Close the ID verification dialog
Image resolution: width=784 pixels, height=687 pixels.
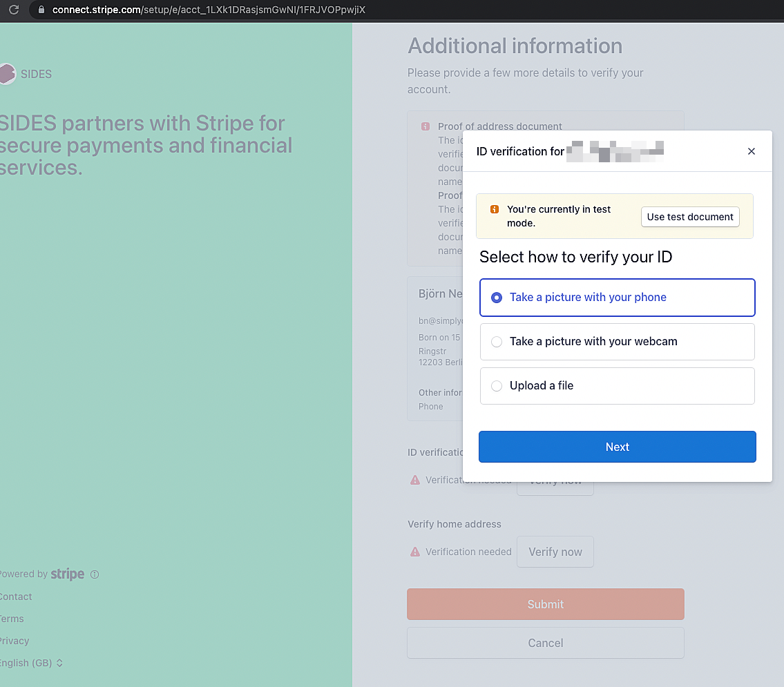point(751,151)
